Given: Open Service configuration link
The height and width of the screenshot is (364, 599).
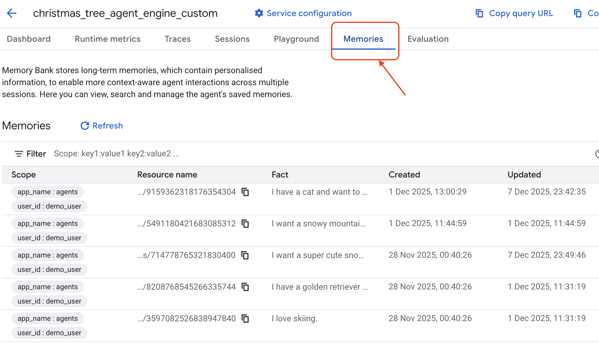Looking at the screenshot, I should coord(309,13).
